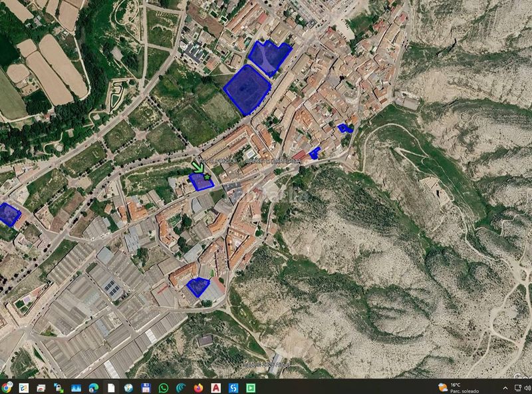The width and height of the screenshot is (532, 394).
Task: Open the teal wave-shaped app icon
Action: 181,387
